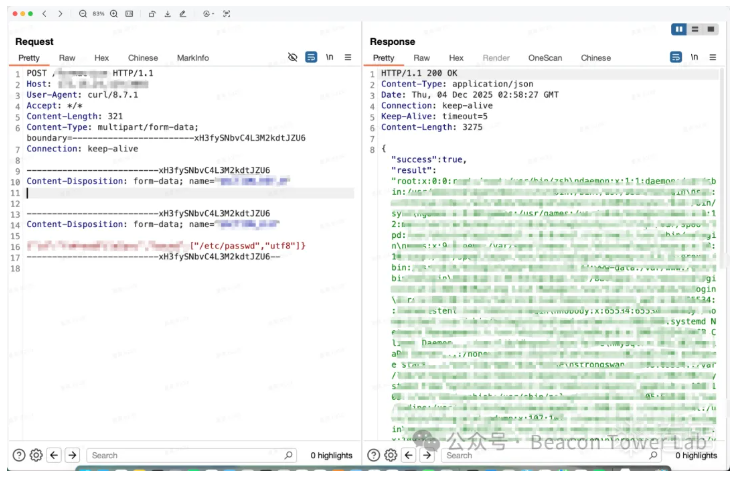Focus the Request panel Search field
Viewport: 736px width, 478px height.
191,455
